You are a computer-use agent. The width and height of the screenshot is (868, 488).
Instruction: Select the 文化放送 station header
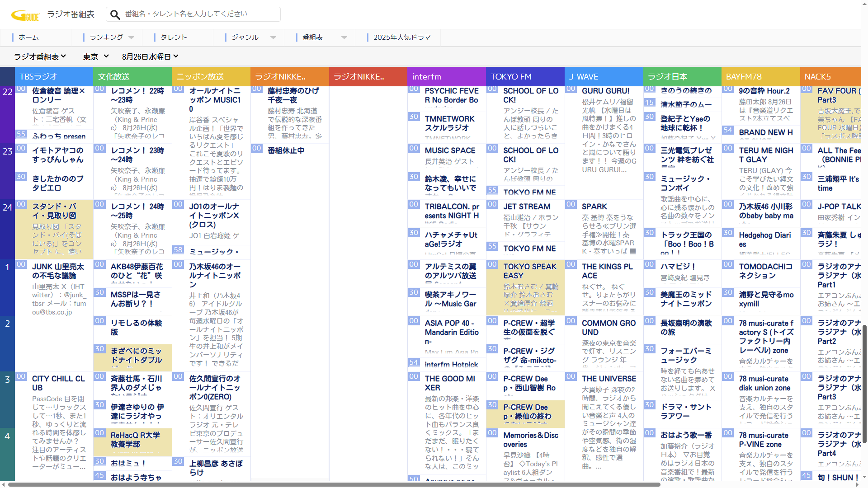[132, 77]
